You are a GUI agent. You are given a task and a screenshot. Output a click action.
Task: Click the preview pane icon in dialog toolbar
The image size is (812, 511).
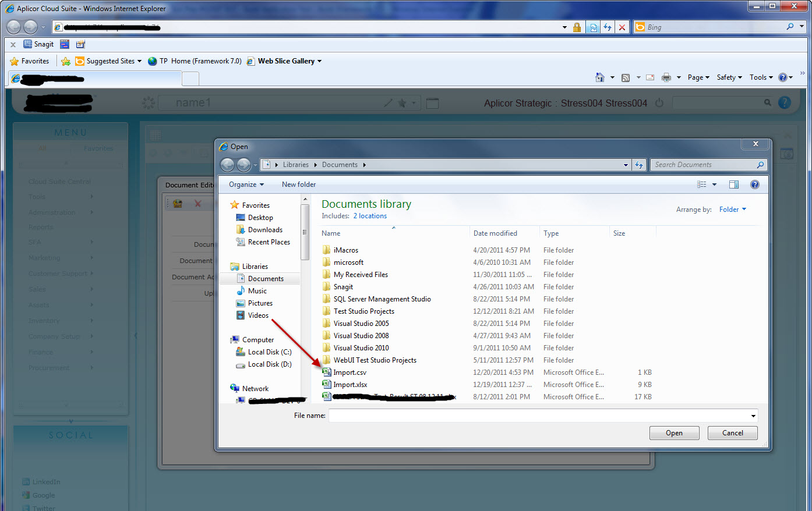tap(733, 184)
